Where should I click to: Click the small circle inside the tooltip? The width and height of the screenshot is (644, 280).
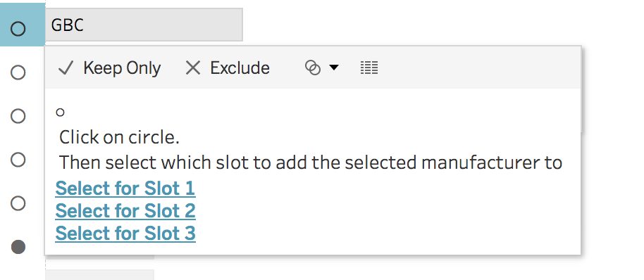tap(60, 112)
